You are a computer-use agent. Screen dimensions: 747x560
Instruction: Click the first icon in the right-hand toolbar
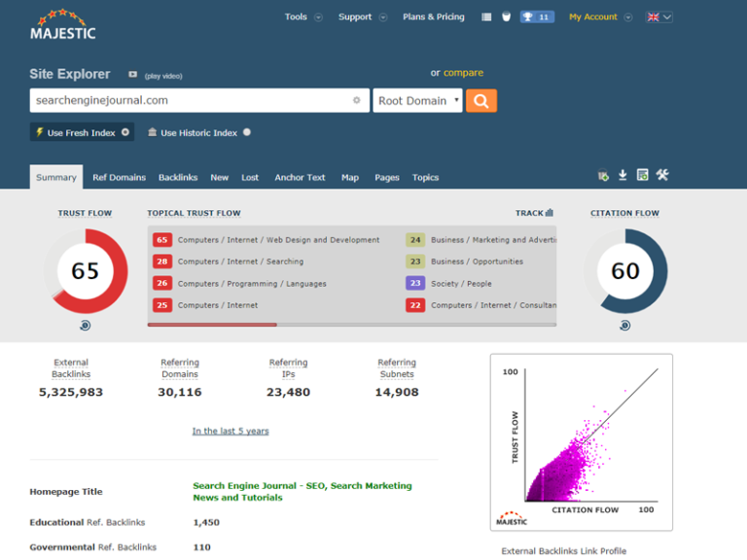tap(603, 175)
